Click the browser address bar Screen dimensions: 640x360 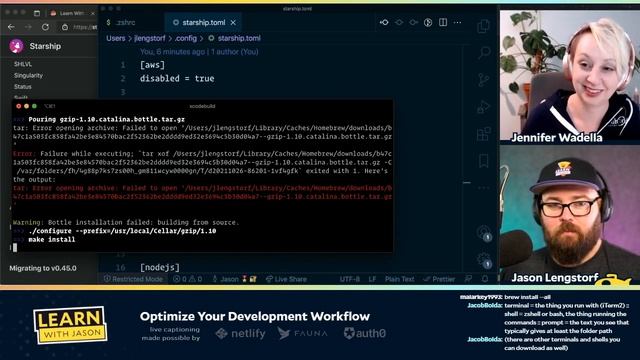79,27
